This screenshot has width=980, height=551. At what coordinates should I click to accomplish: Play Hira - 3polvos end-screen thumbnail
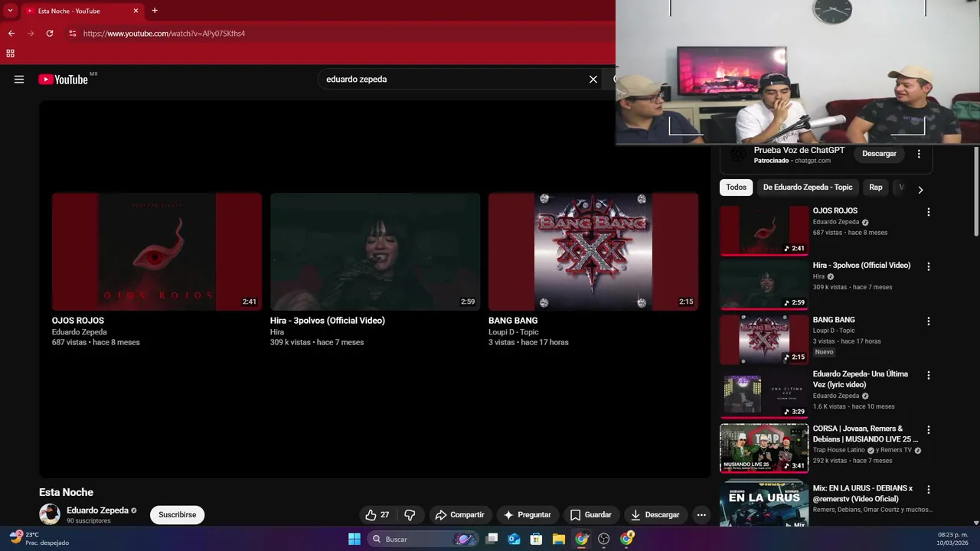375,252
